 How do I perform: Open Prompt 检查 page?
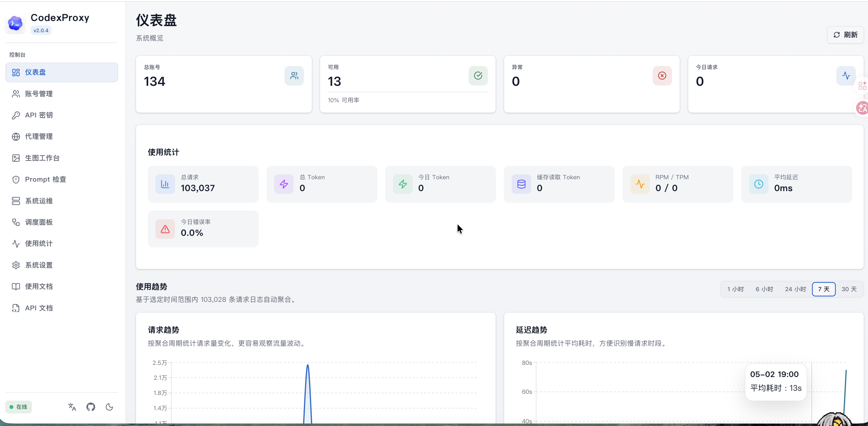[62, 179]
